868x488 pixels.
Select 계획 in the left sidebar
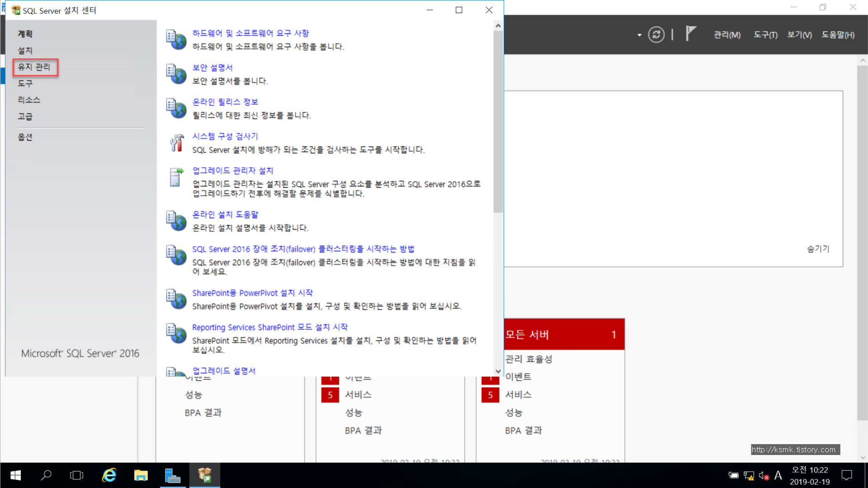tap(25, 34)
